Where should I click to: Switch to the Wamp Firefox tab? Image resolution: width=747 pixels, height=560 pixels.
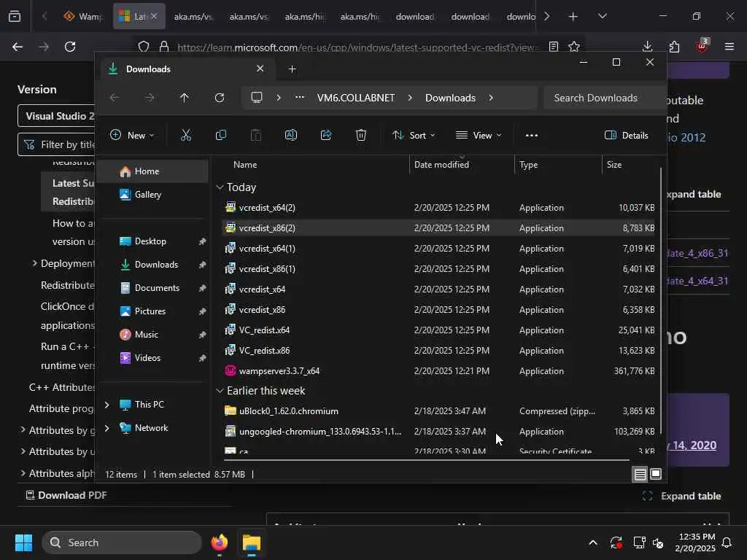(x=83, y=17)
